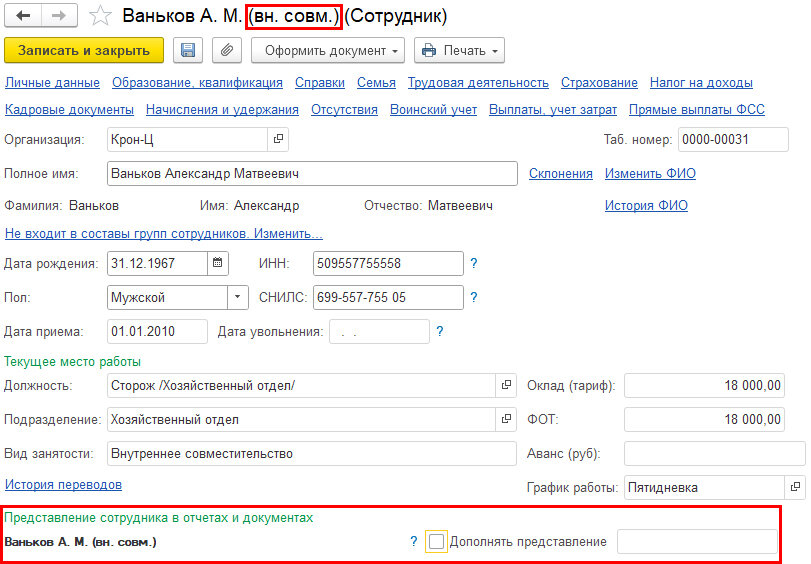The image size is (811, 564).
Task: Click the Дата рождения date field
Action: click(x=157, y=263)
